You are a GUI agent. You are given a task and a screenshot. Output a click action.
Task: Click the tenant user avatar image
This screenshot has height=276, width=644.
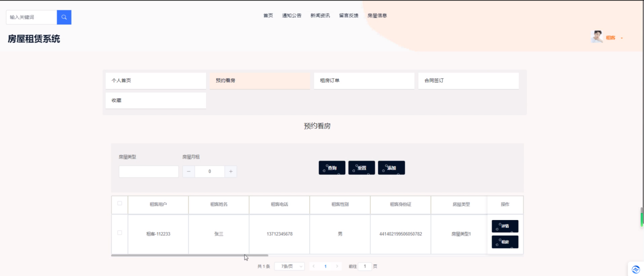coord(597,37)
